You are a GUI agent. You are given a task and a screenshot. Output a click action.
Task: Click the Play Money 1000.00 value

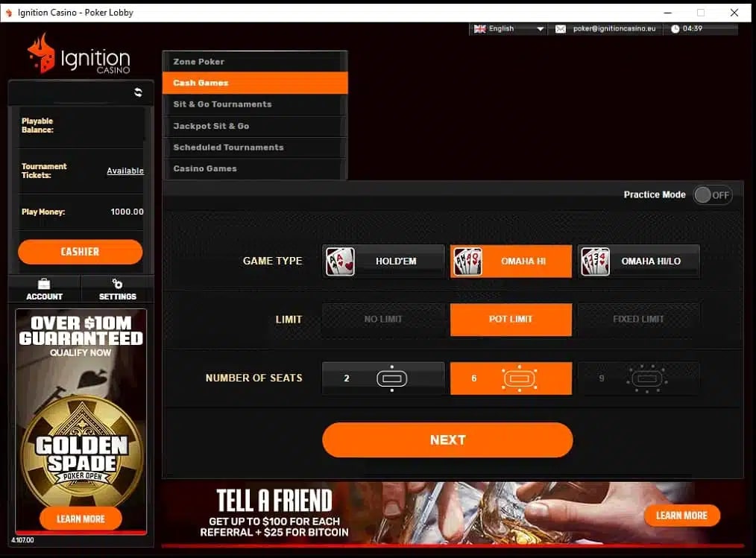click(127, 212)
